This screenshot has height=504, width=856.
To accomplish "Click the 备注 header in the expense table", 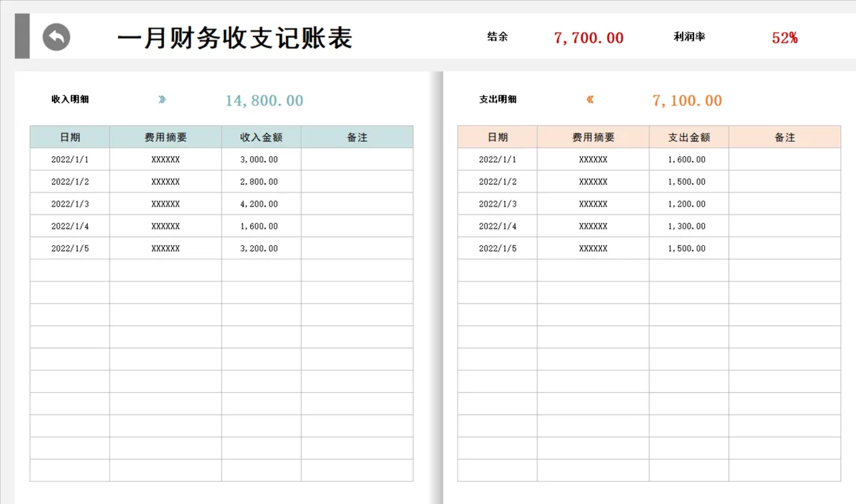I will pyautogui.click(x=785, y=137).
